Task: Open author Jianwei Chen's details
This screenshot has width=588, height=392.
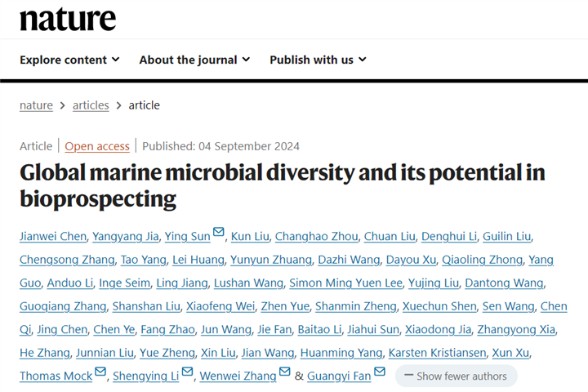Action: click(54, 237)
